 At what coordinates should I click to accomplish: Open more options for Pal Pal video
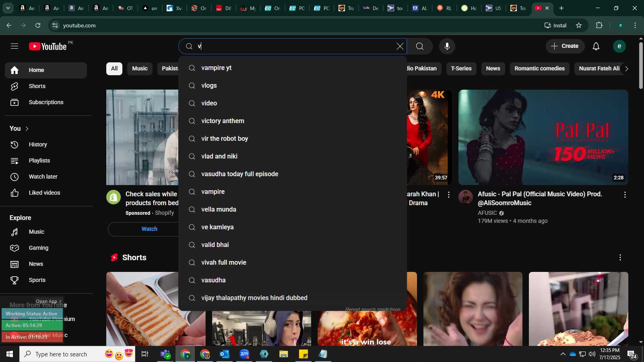click(625, 195)
